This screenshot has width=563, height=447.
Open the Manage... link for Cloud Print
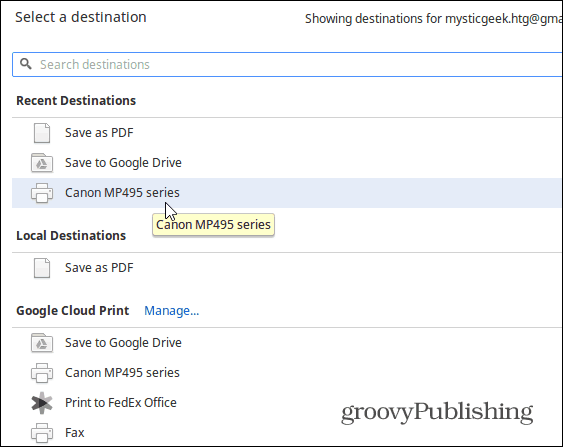(x=171, y=311)
